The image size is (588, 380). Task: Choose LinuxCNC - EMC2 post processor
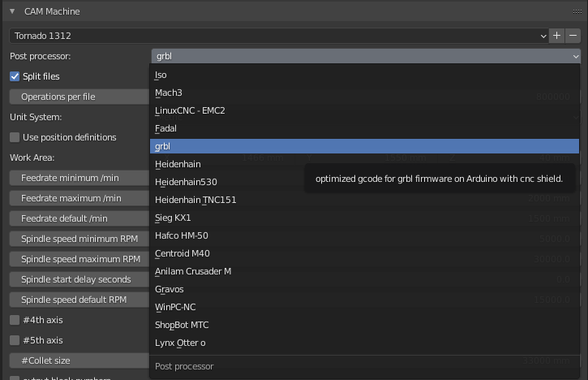coord(190,110)
